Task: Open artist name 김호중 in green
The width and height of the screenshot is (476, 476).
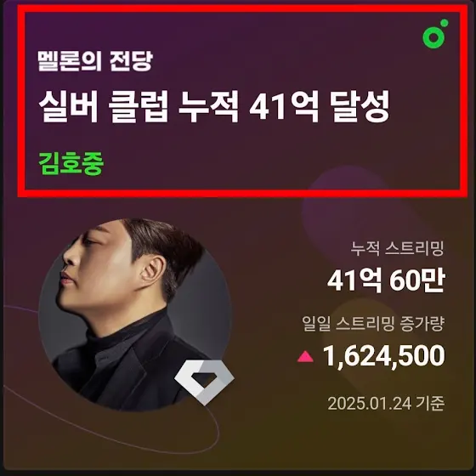Action: 71,163
